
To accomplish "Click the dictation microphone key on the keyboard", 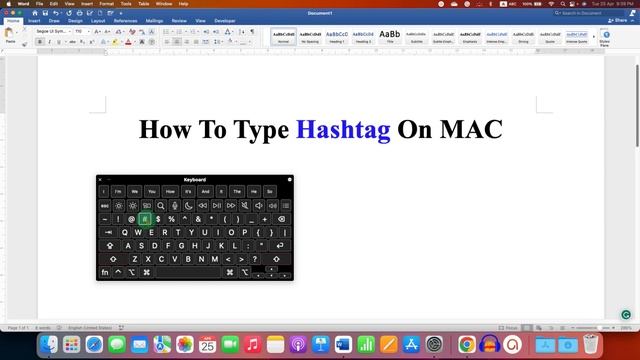I will tap(175, 206).
